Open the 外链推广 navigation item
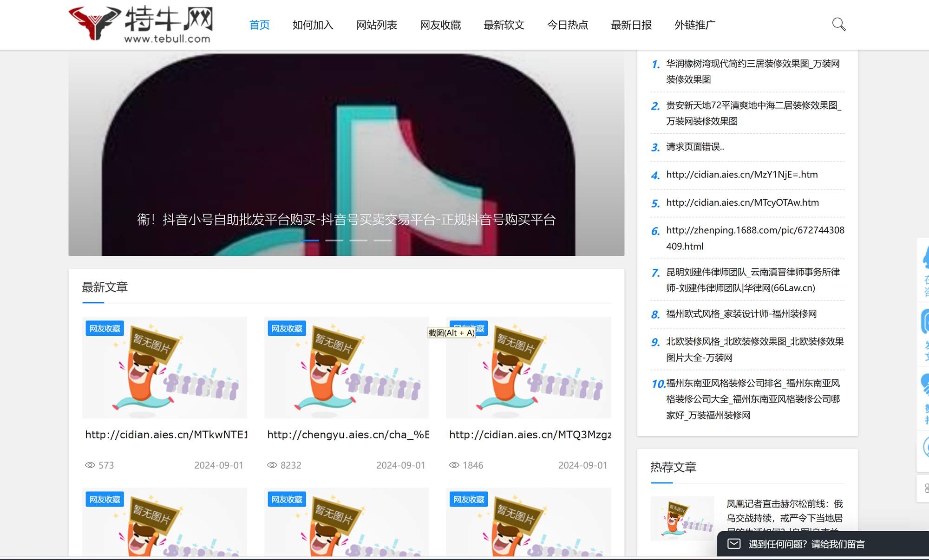 (x=694, y=25)
